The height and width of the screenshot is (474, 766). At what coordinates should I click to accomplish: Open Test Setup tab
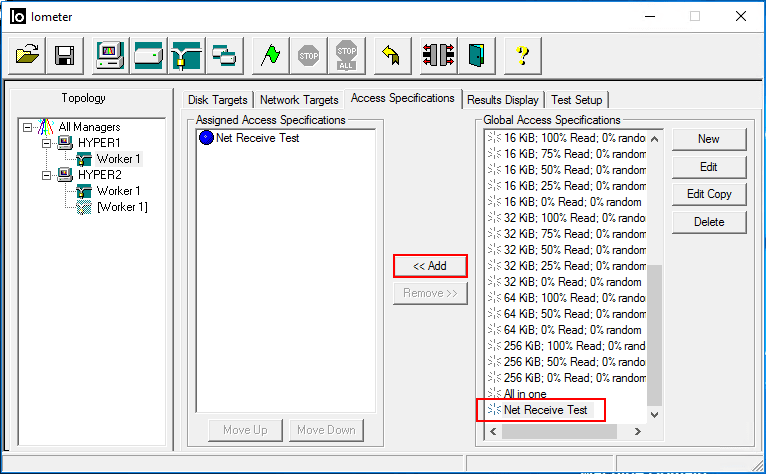(576, 100)
